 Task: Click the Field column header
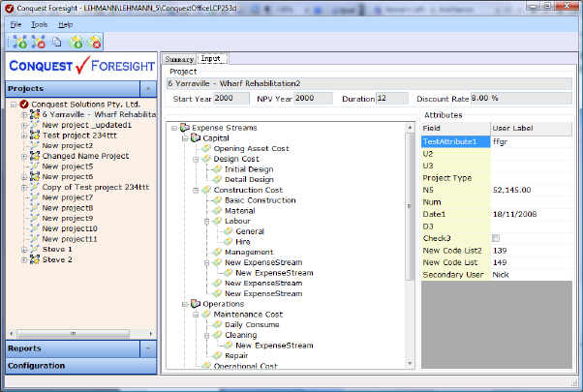[455, 128]
